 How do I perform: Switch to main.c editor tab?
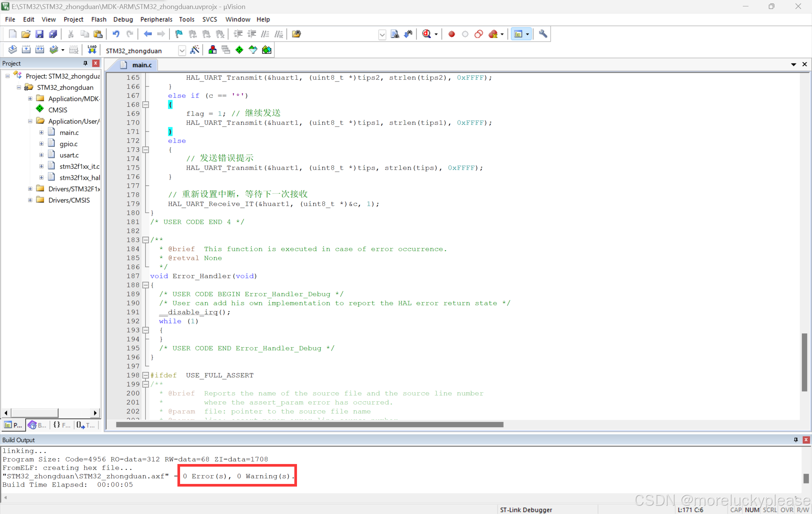coord(141,65)
